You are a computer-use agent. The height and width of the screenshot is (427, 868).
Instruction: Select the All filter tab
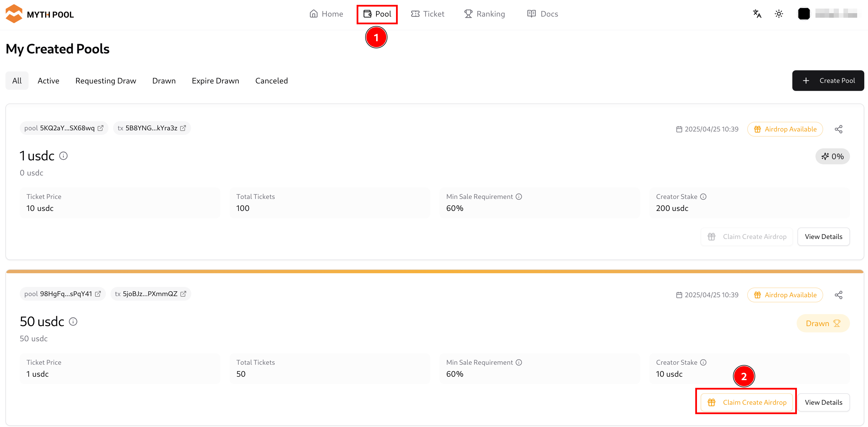pyautogui.click(x=17, y=81)
